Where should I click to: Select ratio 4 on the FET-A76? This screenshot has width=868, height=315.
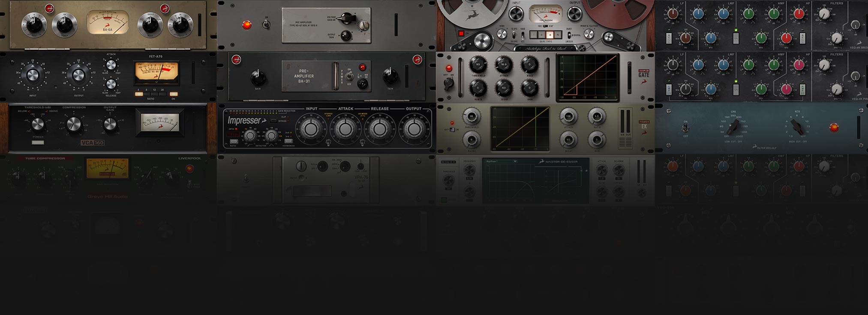click(139, 94)
